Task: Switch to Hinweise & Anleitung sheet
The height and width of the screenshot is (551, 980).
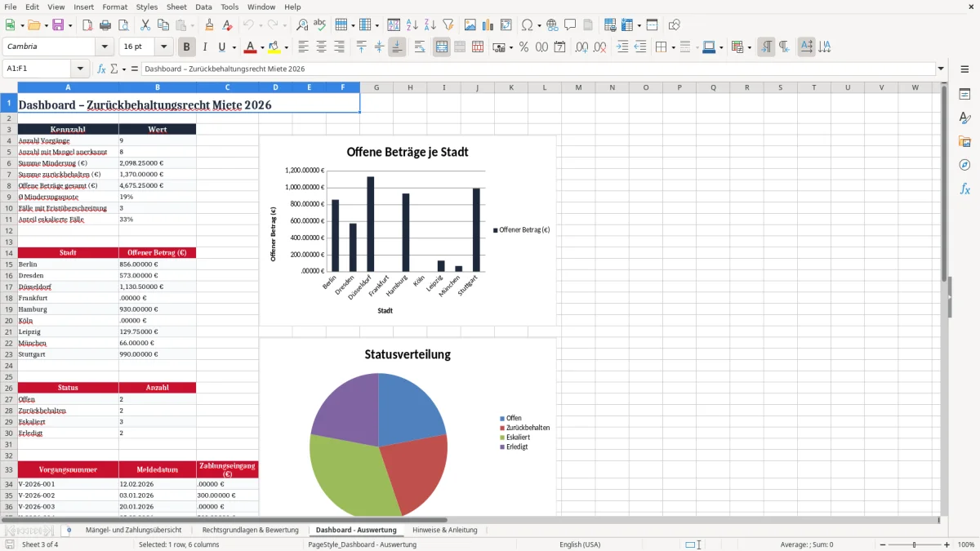Action: point(445,530)
